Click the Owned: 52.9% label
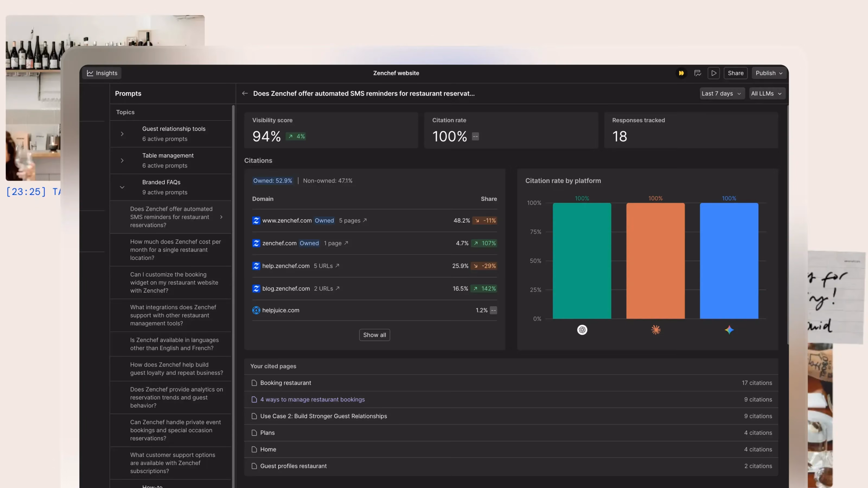The height and width of the screenshot is (488, 868). pos(273,181)
